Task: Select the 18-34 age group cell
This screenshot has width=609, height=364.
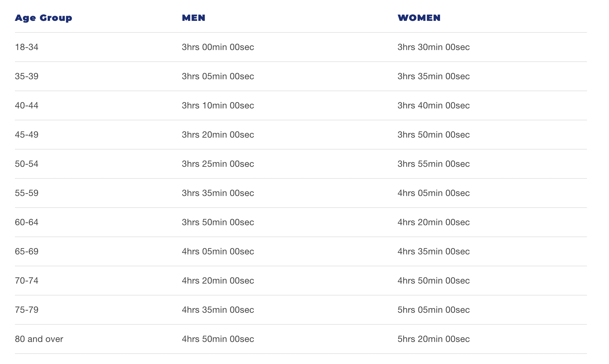Action: pyautogui.click(x=27, y=47)
